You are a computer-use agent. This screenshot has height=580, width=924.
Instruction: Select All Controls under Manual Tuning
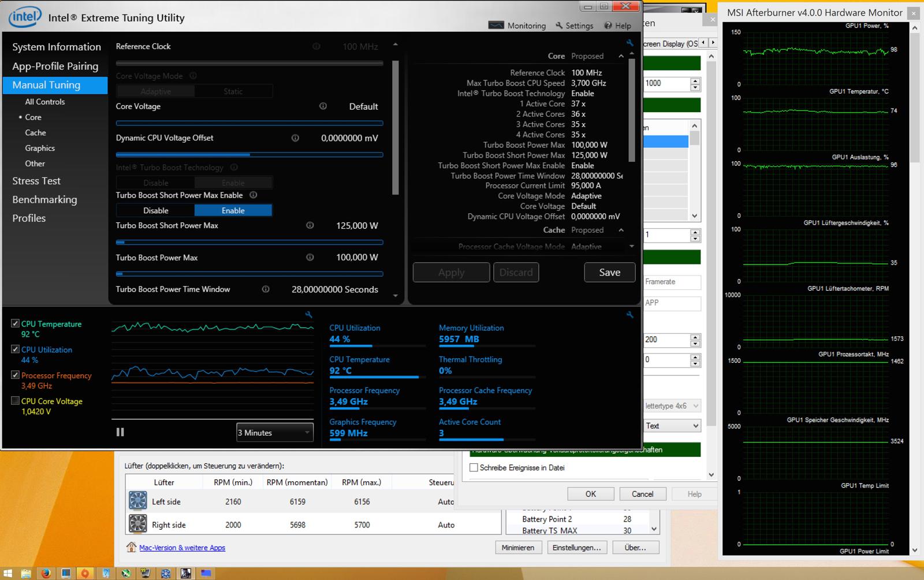point(45,102)
